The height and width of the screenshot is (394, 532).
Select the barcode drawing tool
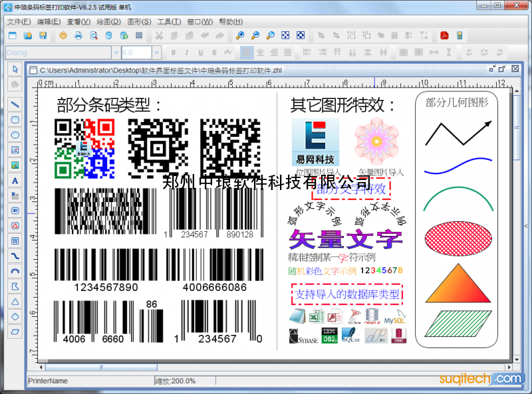pyautogui.click(x=15, y=211)
